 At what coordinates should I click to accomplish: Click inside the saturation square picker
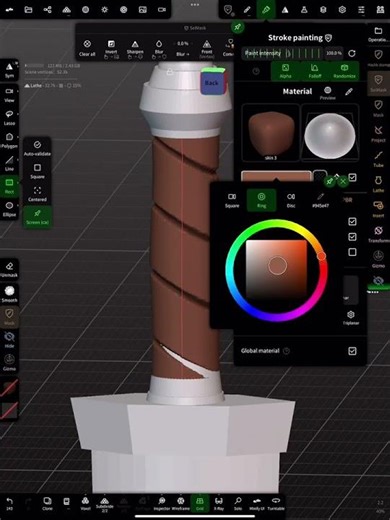pyautogui.click(x=276, y=269)
